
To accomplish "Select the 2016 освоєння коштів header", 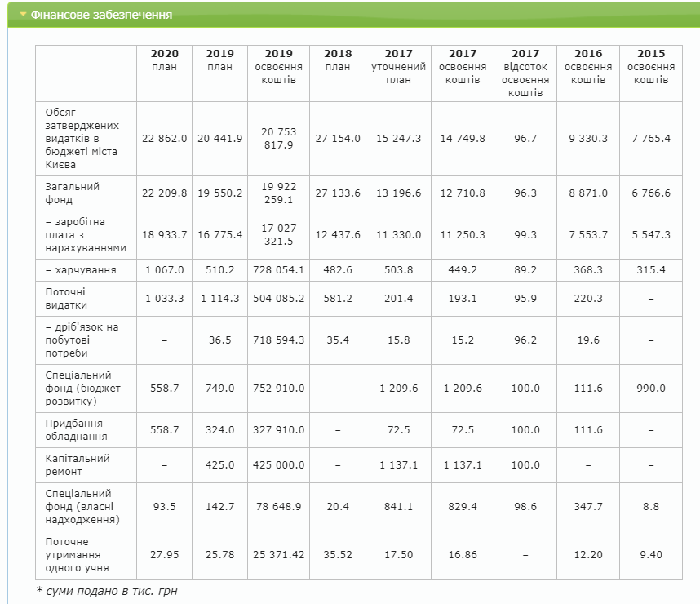I will [588, 67].
